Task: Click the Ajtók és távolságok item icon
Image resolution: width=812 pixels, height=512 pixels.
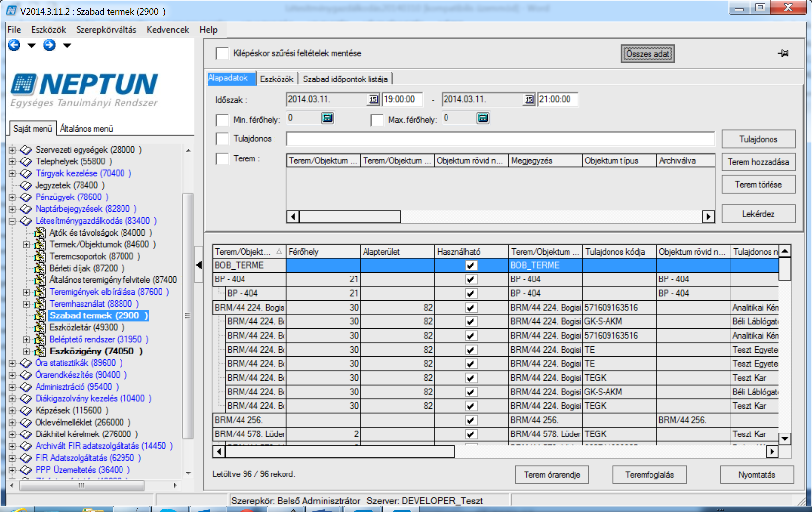Action: pyautogui.click(x=41, y=233)
